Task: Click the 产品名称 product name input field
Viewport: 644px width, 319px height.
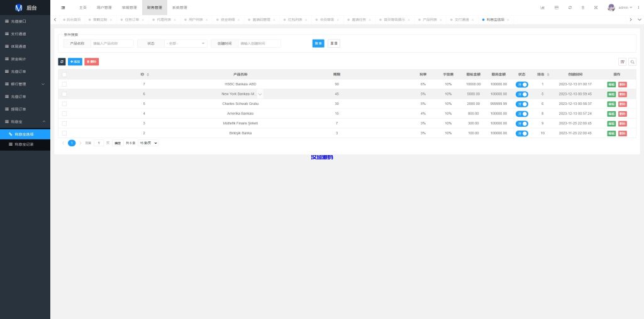Action: point(112,43)
